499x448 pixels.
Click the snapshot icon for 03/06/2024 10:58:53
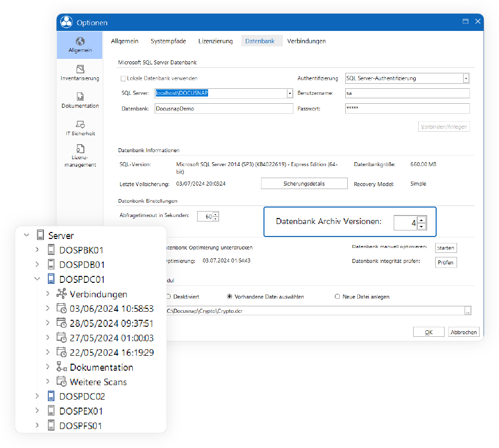[x=61, y=308]
